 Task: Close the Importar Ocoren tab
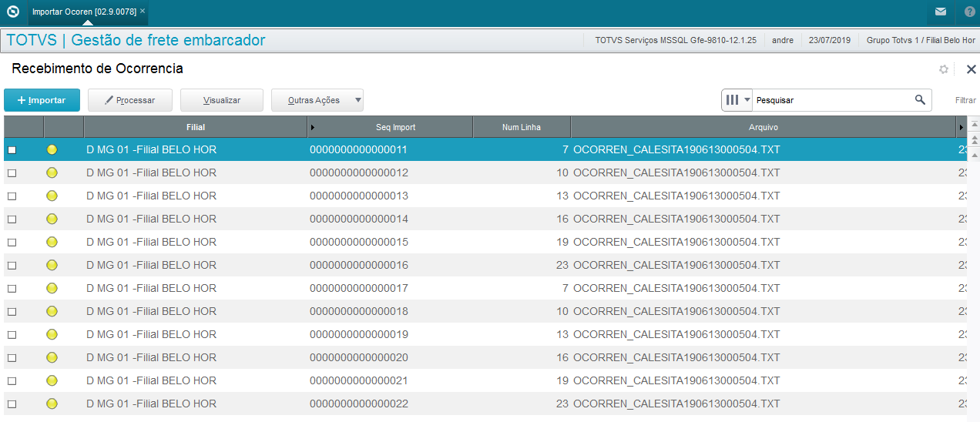click(143, 12)
